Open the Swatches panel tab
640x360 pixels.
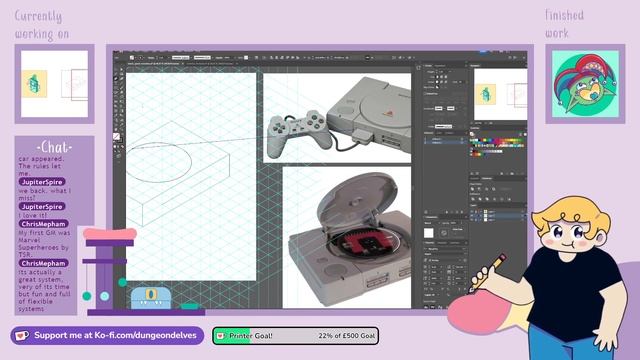[475, 128]
